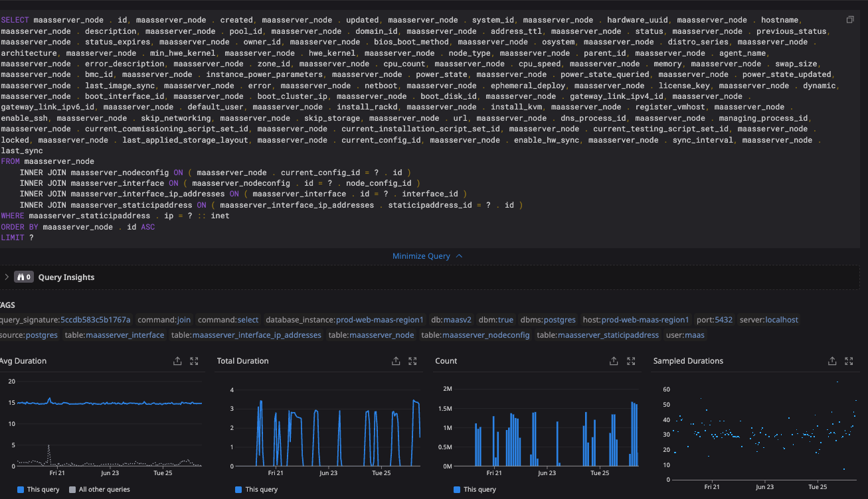Copy the SQL query to clipboard
The image size is (868, 499).
click(x=850, y=20)
